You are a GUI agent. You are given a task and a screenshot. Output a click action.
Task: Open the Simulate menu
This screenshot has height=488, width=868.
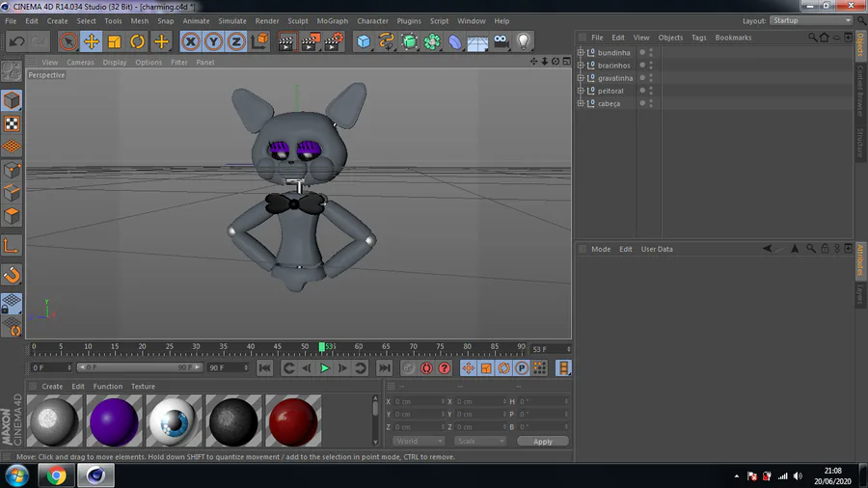(231, 21)
